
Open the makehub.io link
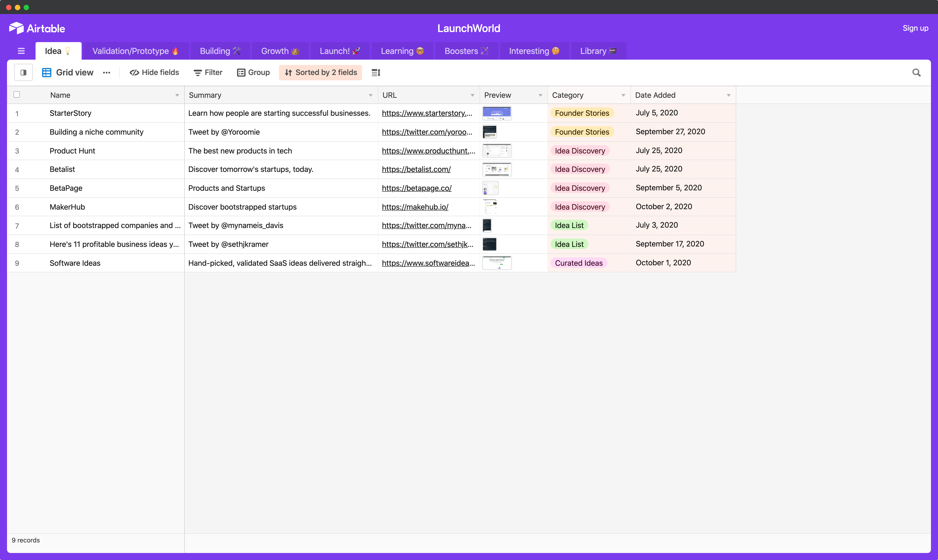click(x=415, y=207)
